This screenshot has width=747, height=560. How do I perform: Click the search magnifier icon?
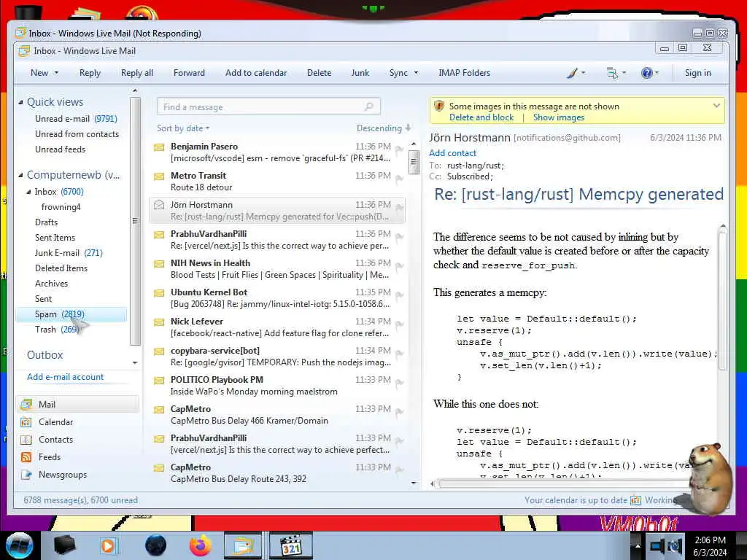click(368, 106)
